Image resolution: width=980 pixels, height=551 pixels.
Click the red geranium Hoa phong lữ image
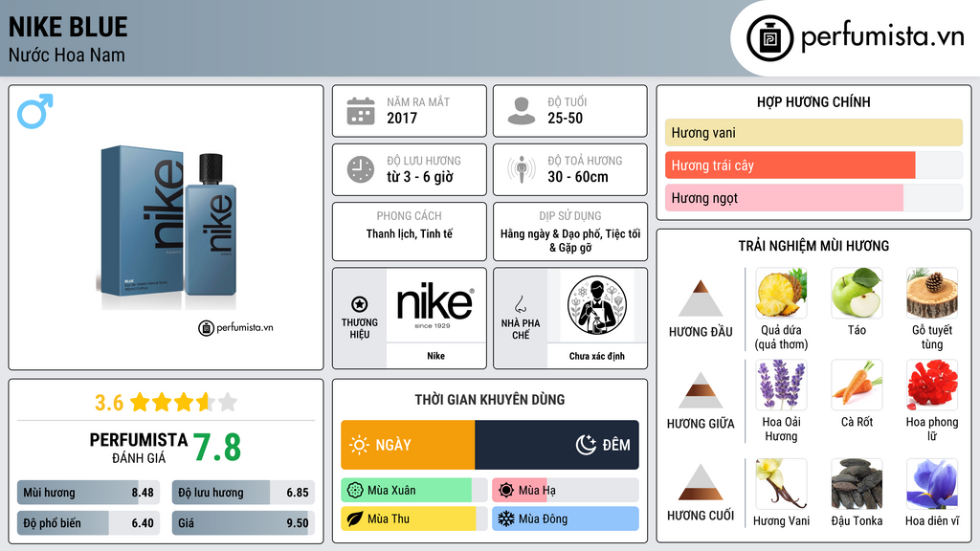pos(932,385)
